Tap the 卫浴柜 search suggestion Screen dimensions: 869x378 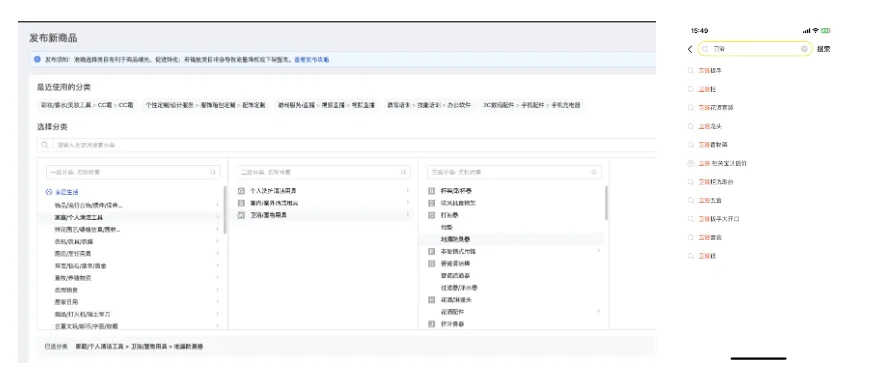pos(707,89)
